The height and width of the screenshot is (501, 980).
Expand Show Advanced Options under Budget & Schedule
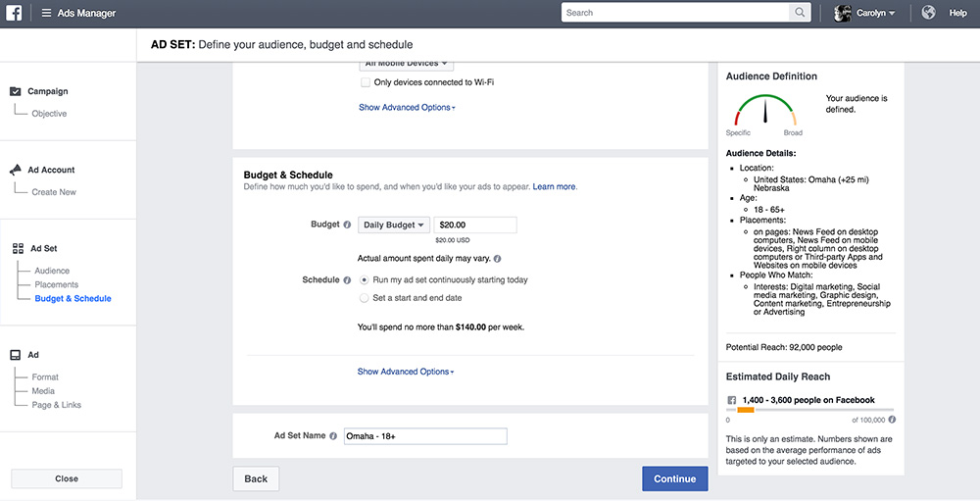[x=406, y=372]
